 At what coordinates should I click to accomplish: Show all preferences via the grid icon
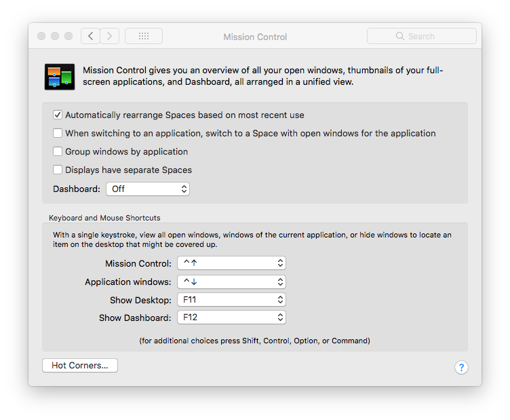pos(144,36)
